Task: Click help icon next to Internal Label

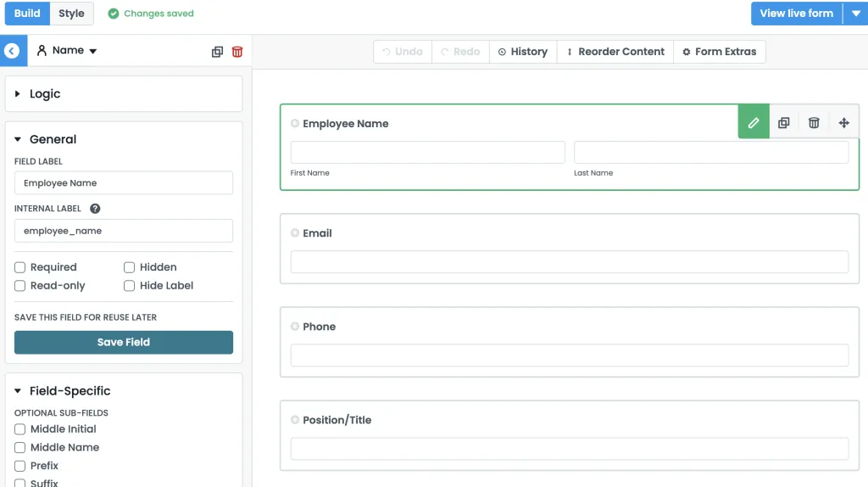Action: point(95,209)
